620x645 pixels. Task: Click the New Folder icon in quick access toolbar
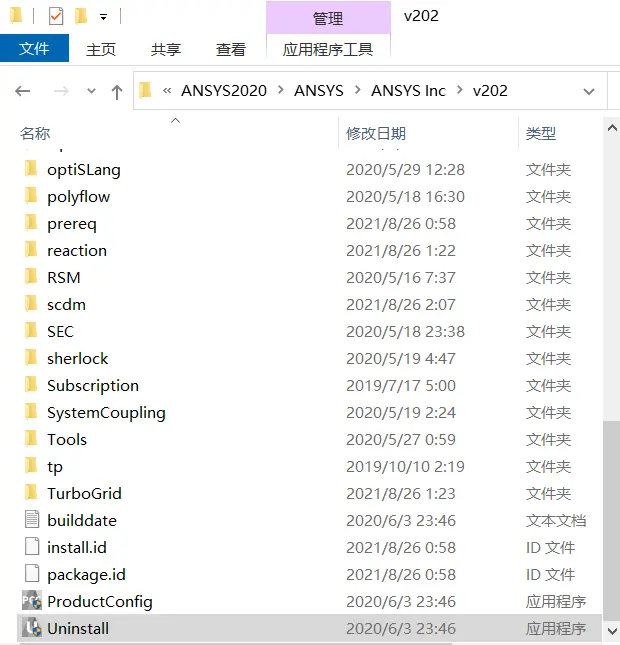[81, 16]
